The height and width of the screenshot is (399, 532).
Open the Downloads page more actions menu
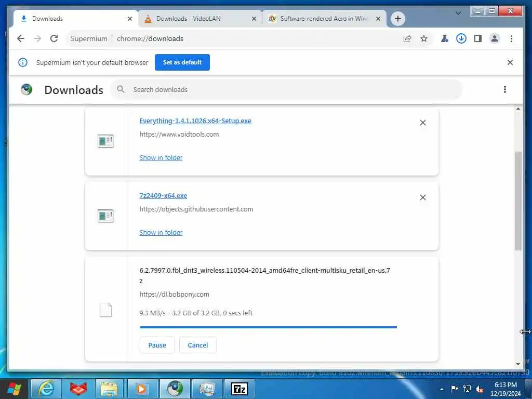click(505, 89)
